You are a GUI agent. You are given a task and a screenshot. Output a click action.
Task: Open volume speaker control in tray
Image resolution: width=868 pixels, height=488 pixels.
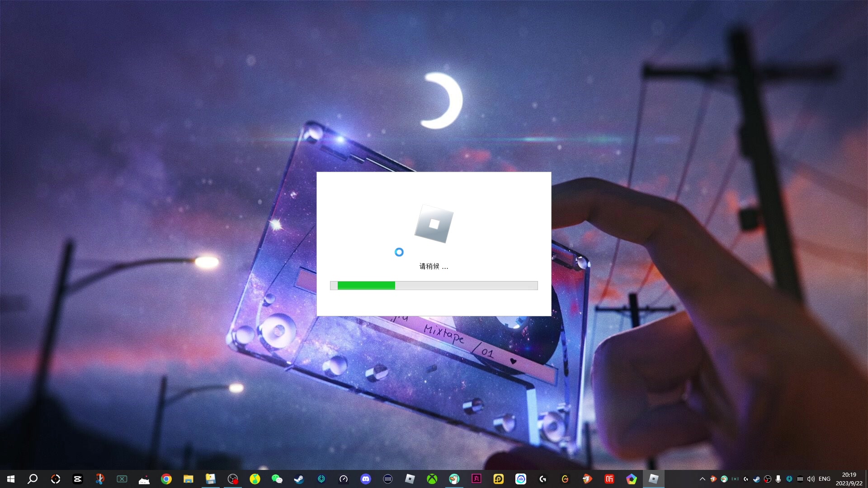[811, 479]
